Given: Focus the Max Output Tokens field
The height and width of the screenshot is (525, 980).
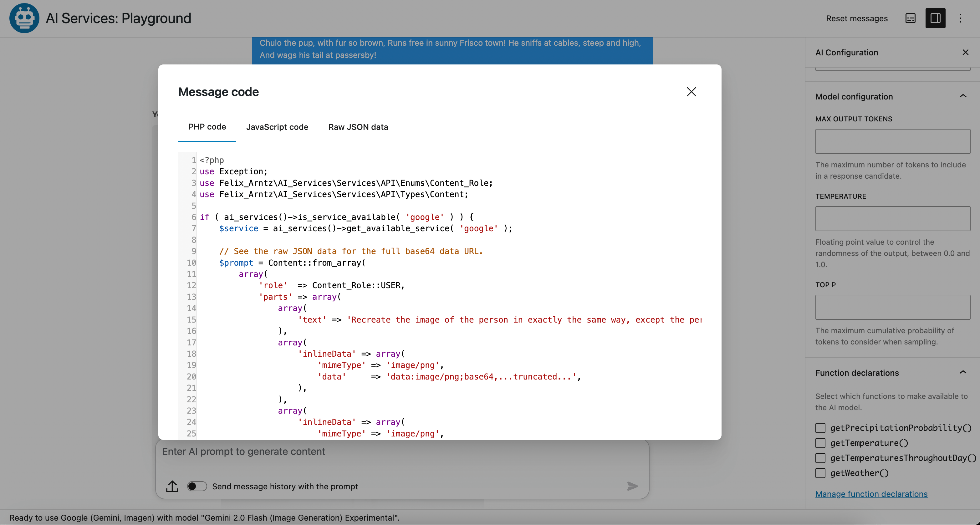Looking at the screenshot, I should click(892, 141).
